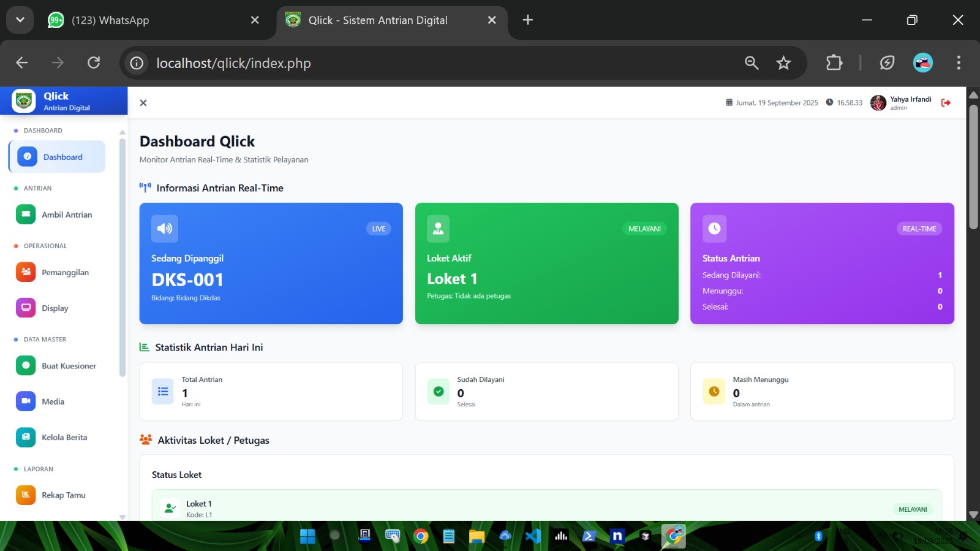Reload the page with the refresh button
This screenshot has height=551, width=980.
click(x=94, y=63)
